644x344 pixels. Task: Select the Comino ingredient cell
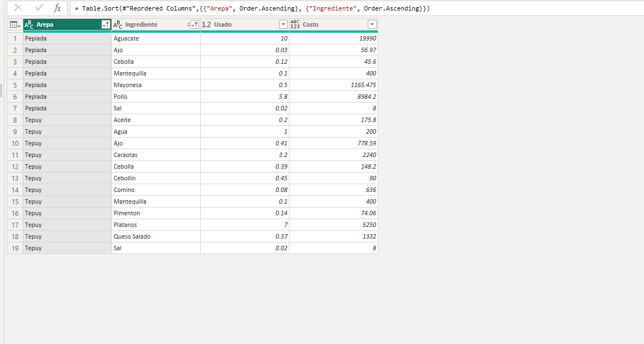[x=156, y=190]
